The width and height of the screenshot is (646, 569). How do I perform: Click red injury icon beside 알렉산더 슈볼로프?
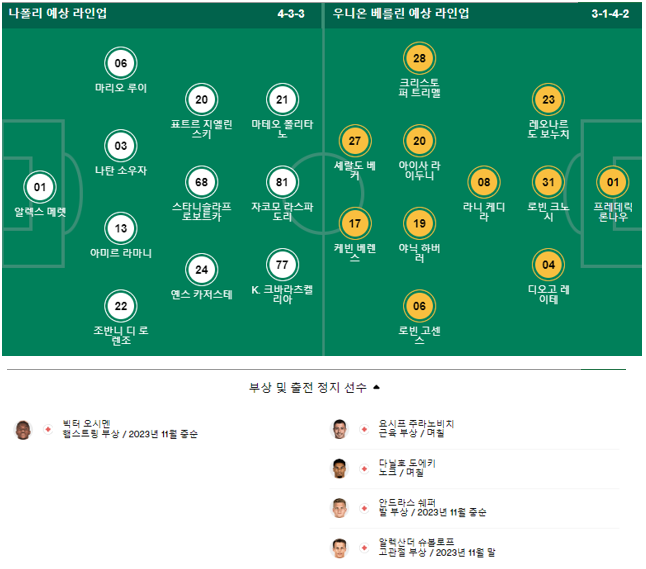(x=364, y=548)
